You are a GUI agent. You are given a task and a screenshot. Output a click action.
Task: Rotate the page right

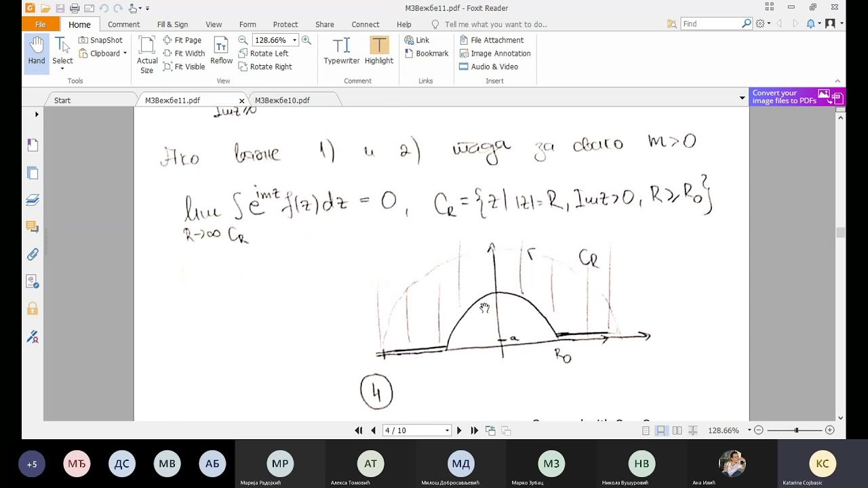(265, 66)
